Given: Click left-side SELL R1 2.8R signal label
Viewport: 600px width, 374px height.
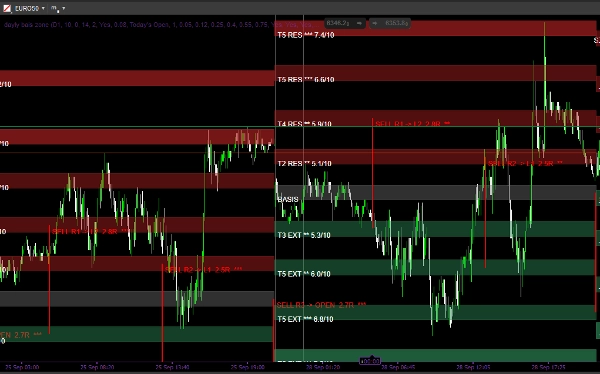Looking at the screenshot, I should click(90, 232).
